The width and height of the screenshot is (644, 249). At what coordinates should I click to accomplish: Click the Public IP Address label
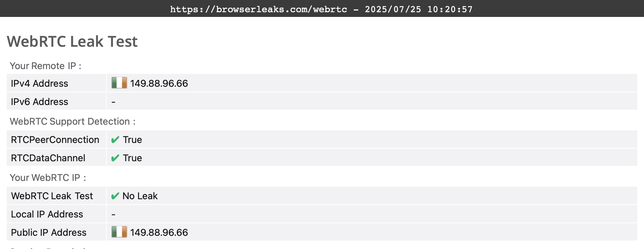coord(48,232)
